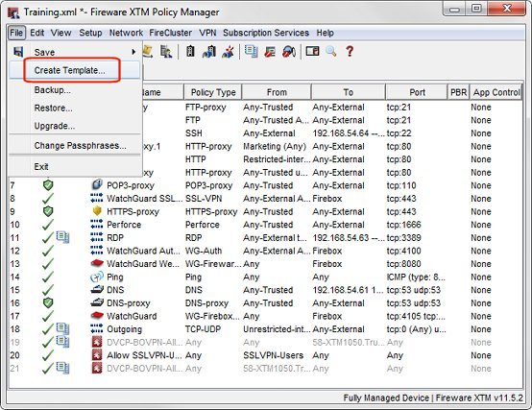Image resolution: width=532 pixels, height=410 pixels.
Task: Open the View menu
Action: click(x=61, y=33)
